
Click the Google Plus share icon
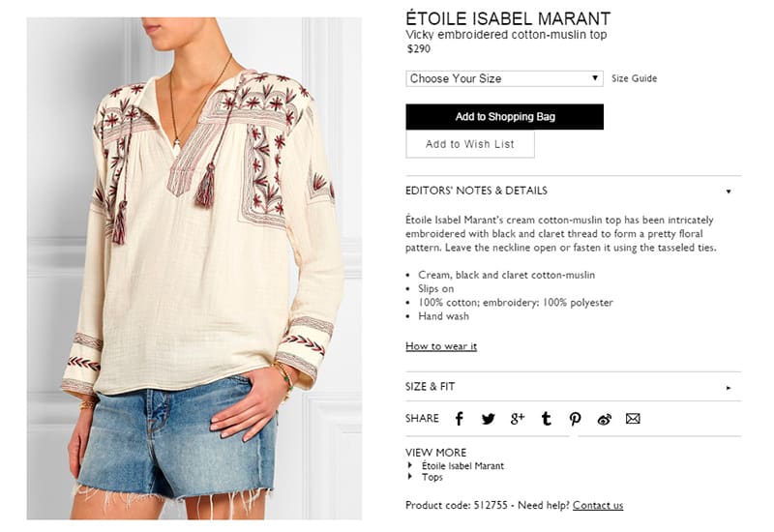pyautogui.click(x=517, y=419)
